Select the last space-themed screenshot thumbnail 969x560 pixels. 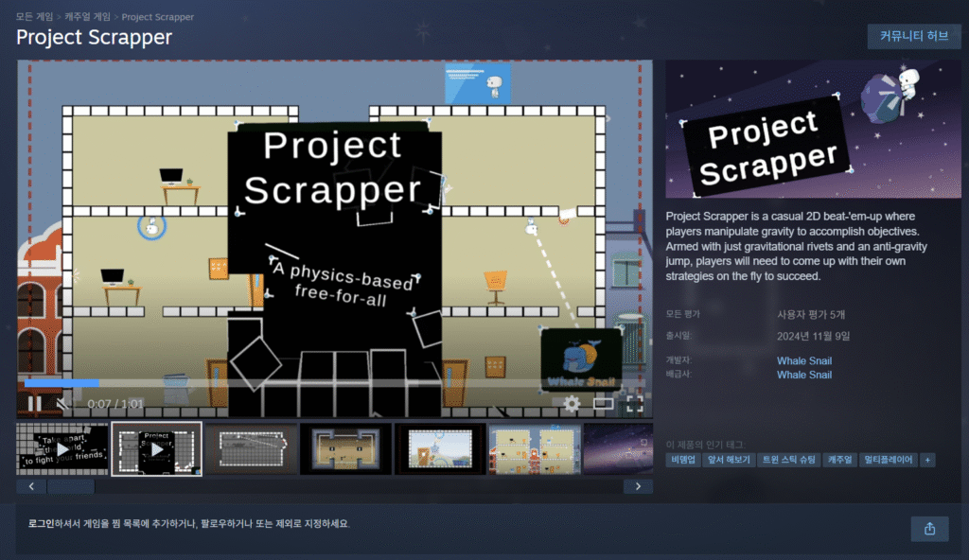pyautogui.click(x=617, y=448)
